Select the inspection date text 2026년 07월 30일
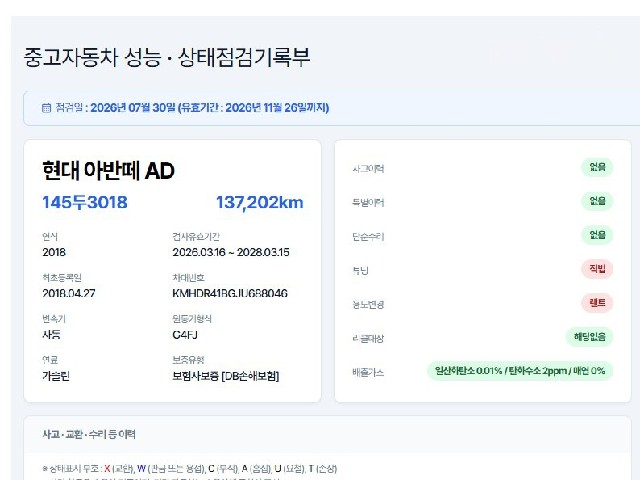The width and height of the screenshot is (640, 480). [133, 108]
